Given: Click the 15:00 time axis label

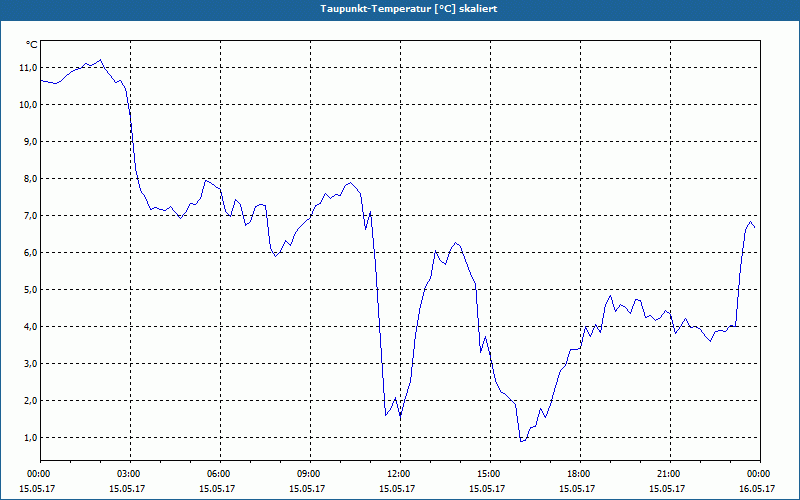Looking at the screenshot, I should tap(490, 474).
